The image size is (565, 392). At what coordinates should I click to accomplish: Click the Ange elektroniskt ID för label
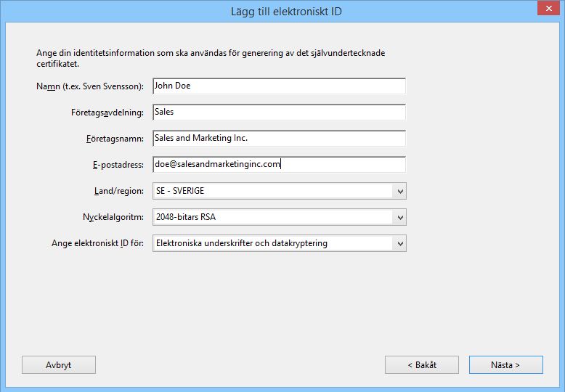(97, 243)
